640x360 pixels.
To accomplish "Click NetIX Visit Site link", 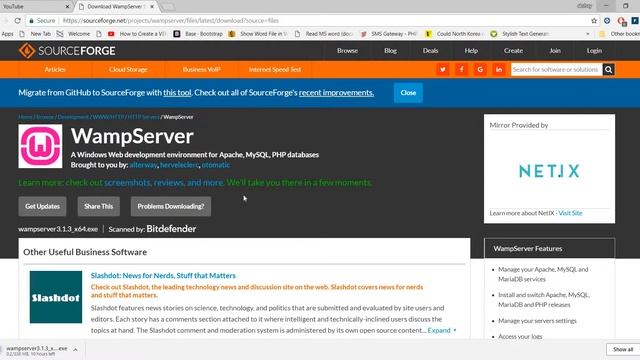I will 570,213.
